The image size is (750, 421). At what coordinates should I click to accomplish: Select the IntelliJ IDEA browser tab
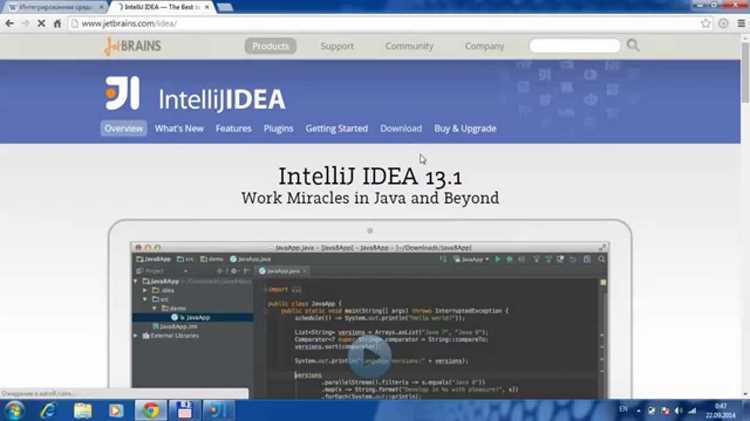point(160,7)
